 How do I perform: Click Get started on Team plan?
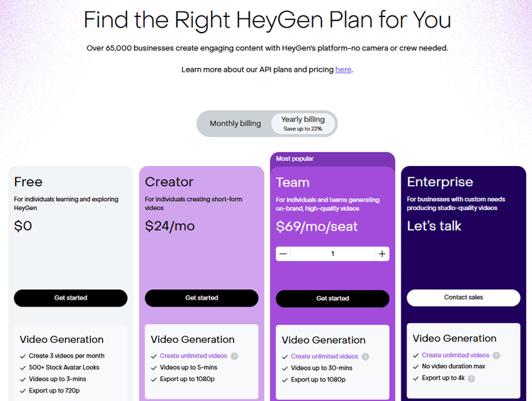(x=333, y=299)
